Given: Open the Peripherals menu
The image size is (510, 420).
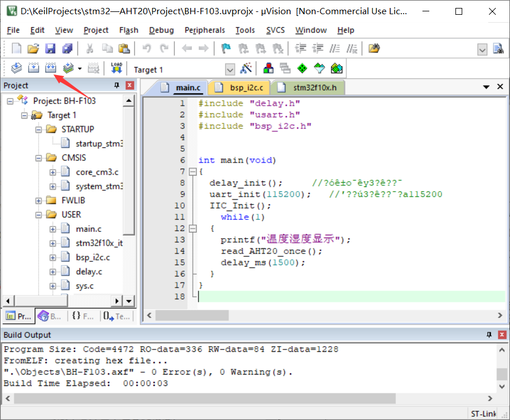Looking at the screenshot, I should (x=205, y=30).
